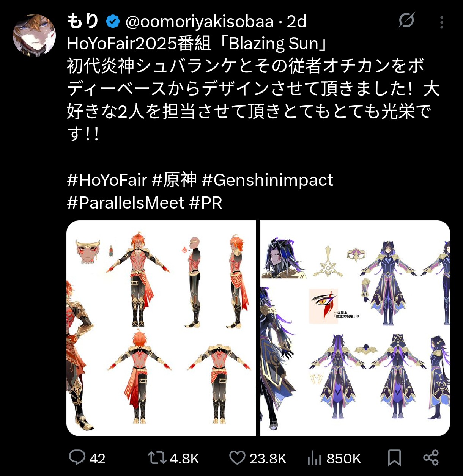463x476 pixels.
Task: Open the share icon
Action: [x=431, y=458]
